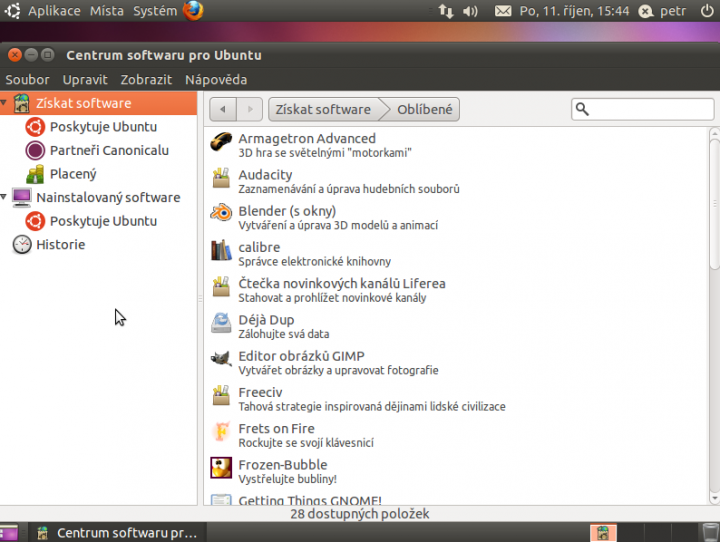Viewport: 720px width, 542px height.
Task: Select the Frozen-Bubble list row
Action: (456, 471)
